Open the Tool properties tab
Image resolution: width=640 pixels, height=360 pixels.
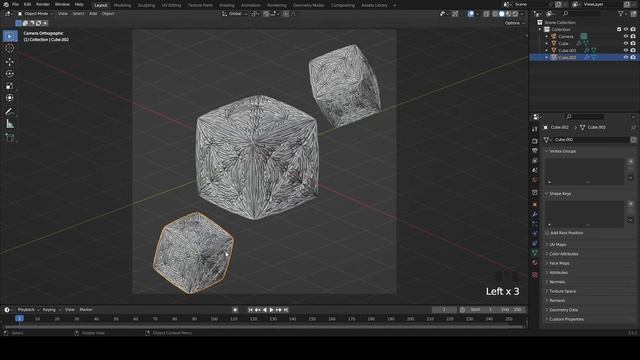tap(535, 129)
